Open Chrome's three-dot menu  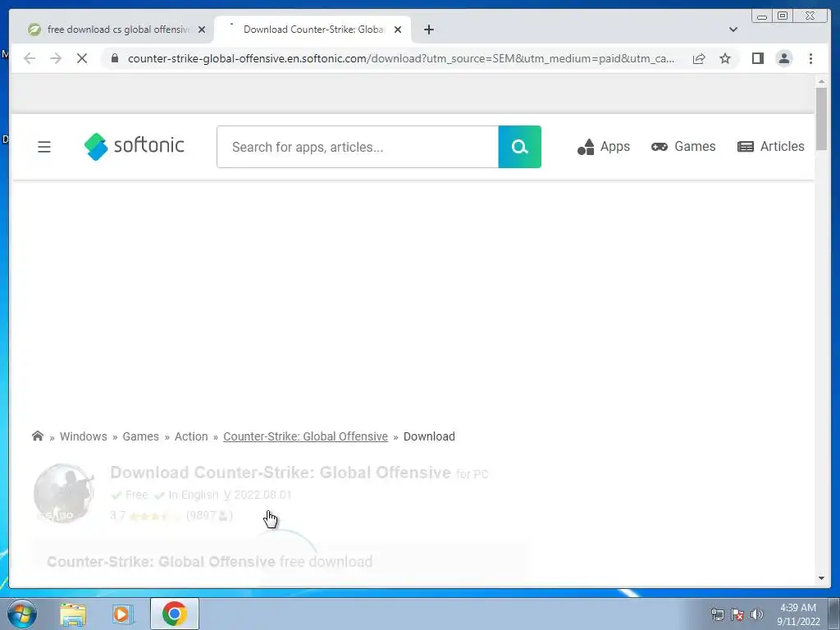pos(810,58)
